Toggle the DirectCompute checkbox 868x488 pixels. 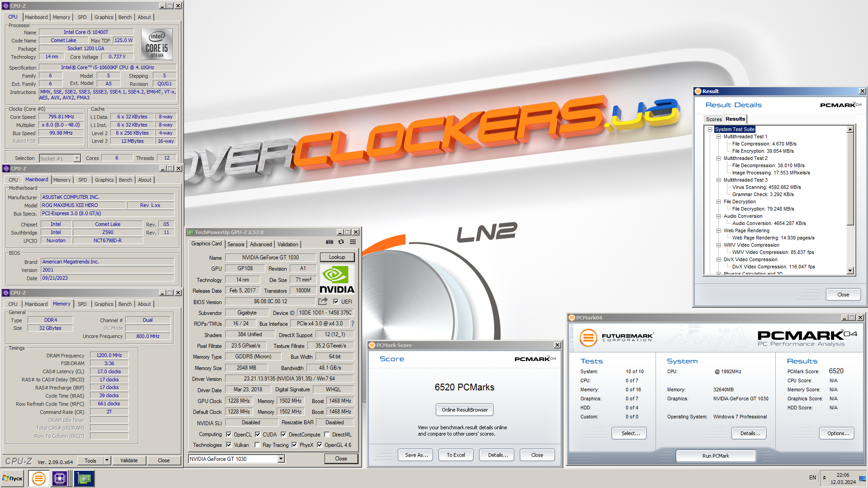tap(283, 434)
